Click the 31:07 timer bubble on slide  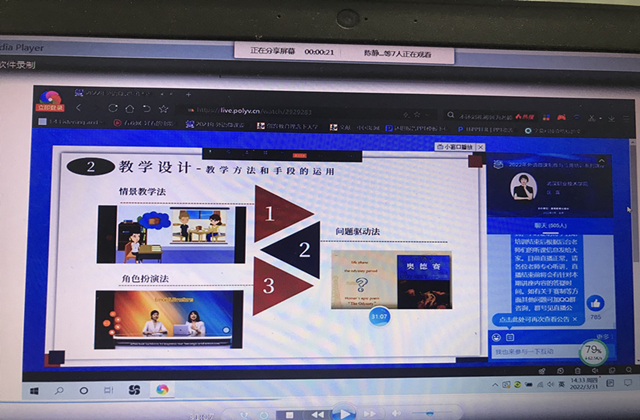point(379,315)
